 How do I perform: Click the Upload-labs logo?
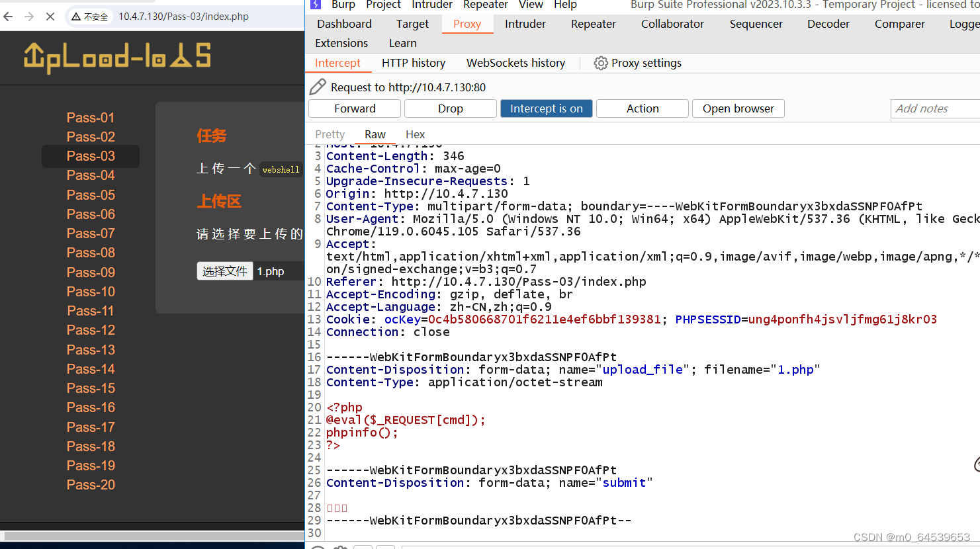point(117,57)
